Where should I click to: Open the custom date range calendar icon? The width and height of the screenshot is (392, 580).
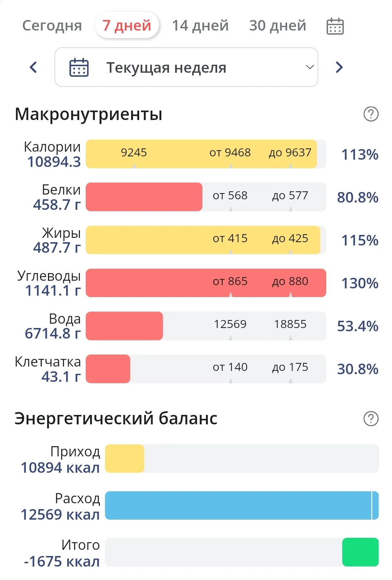pyautogui.click(x=335, y=26)
